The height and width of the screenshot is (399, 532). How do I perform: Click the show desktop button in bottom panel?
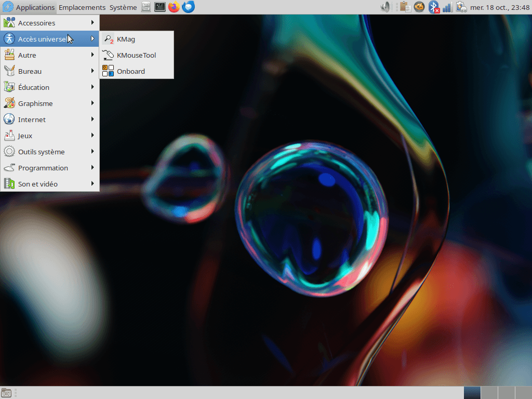(x=6, y=393)
